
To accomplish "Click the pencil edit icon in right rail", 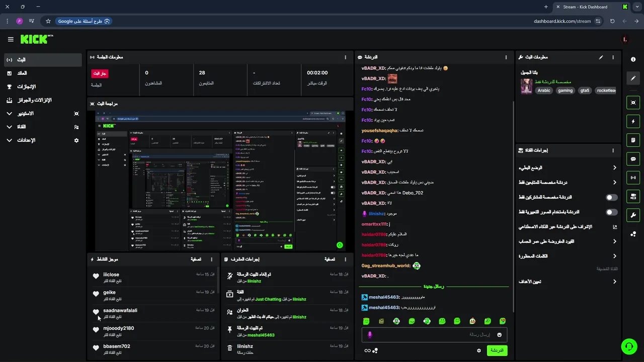I will point(633,78).
